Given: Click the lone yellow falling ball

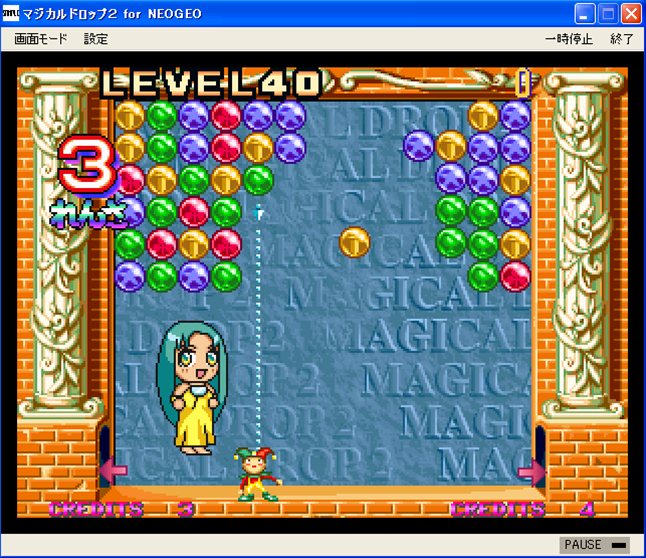Looking at the screenshot, I should pyautogui.click(x=355, y=242).
